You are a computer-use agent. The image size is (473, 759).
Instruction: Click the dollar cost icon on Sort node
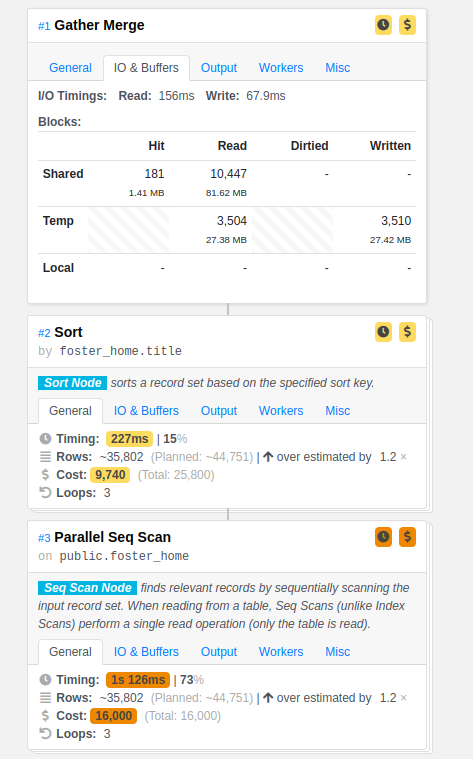pyautogui.click(x=407, y=332)
